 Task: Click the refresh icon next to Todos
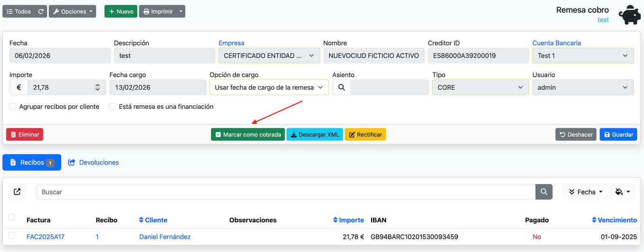click(x=41, y=11)
